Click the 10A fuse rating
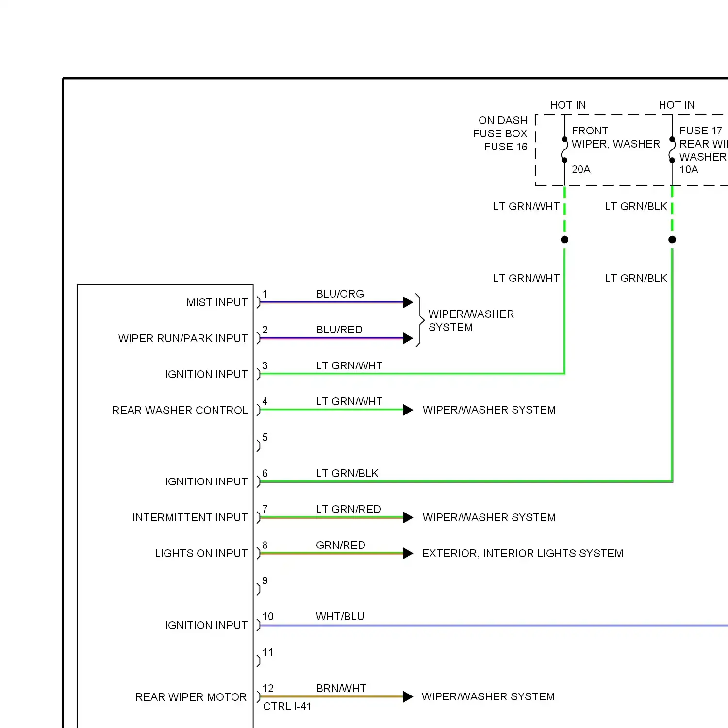Image resolution: width=728 pixels, height=728 pixels. point(689,169)
